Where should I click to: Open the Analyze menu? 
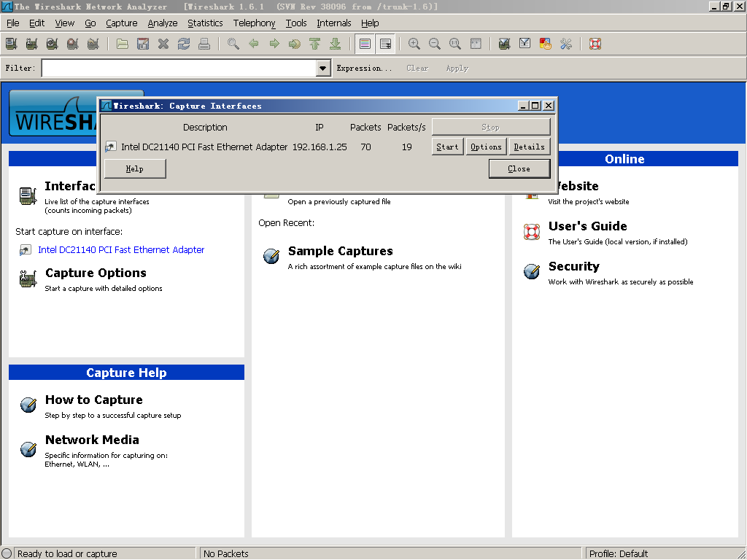(x=162, y=23)
